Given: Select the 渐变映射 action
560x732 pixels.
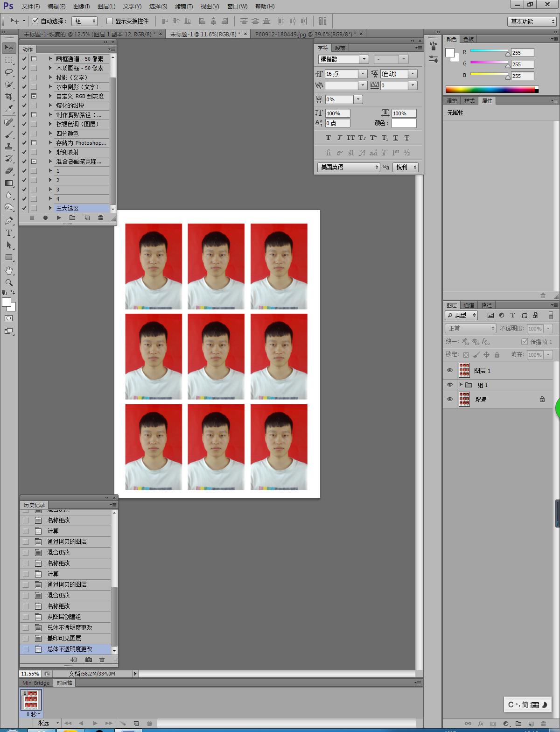Looking at the screenshot, I should point(67,152).
